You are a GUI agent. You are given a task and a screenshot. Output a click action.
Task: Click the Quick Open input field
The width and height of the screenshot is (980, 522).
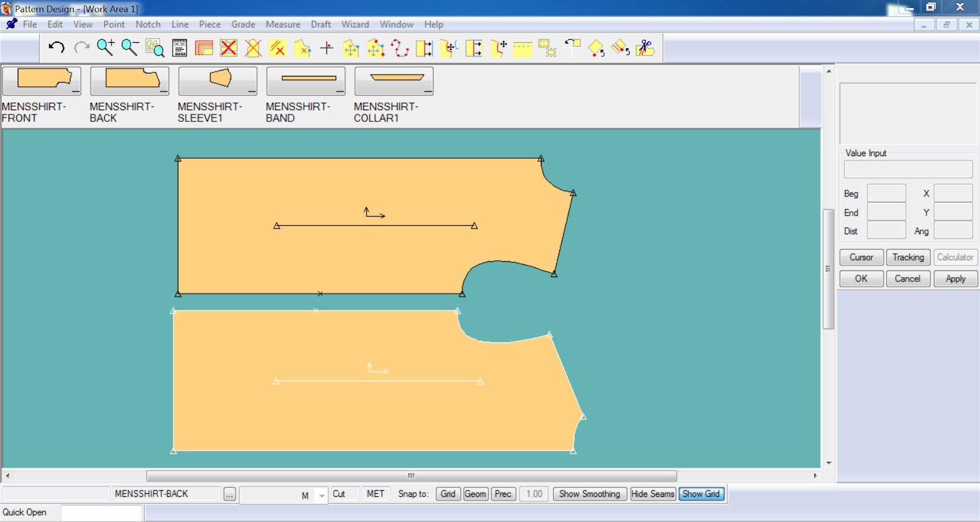click(102, 513)
